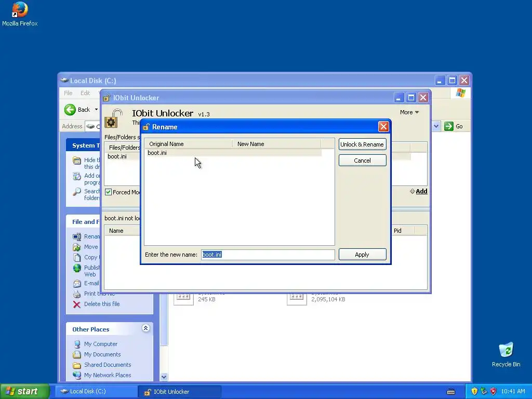Open My Computer link

[101, 344]
